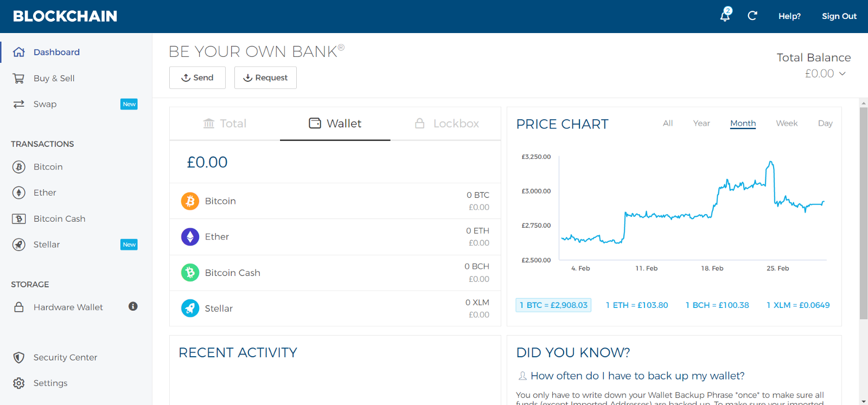
Task: Select the 1 BCH price chip
Action: coord(717,305)
